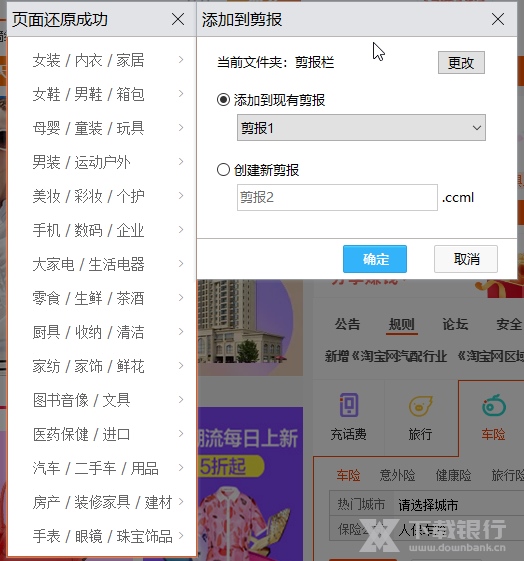The image size is (524, 561).
Task: Open the 手表 / 眼镜 / 珠宝饰品 category
Action: point(102,536)
